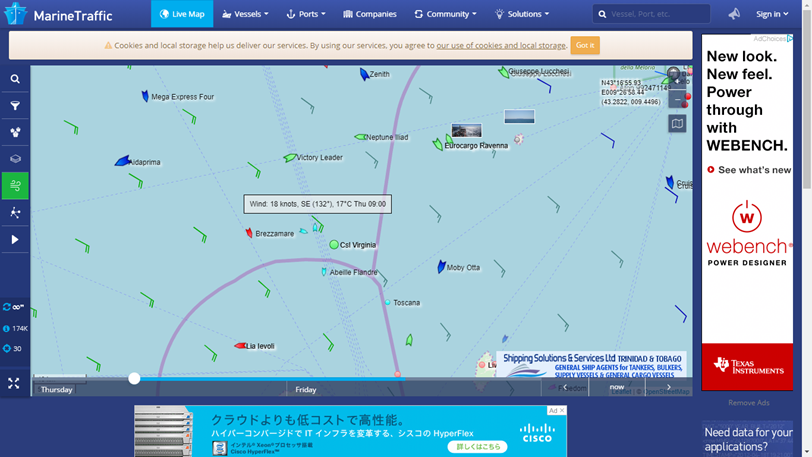Open the Shipping Solutions & Services ad

[x=592, y=364]
